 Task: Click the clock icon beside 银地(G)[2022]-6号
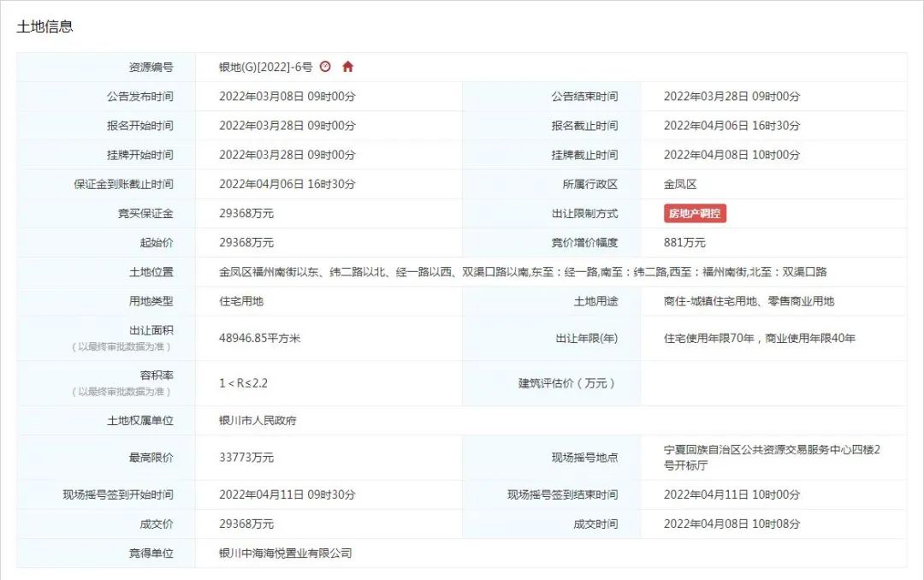[x=325, y=67]
